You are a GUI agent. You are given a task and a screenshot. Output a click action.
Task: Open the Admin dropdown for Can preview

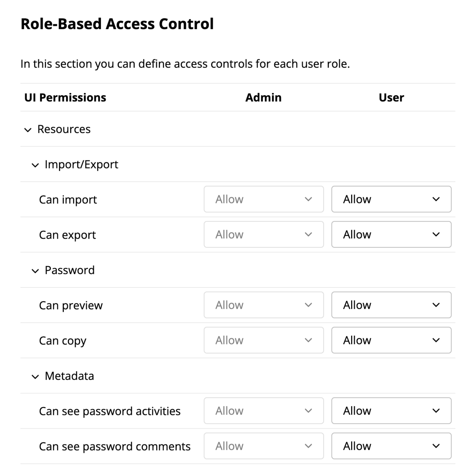(x=264, y=305)
